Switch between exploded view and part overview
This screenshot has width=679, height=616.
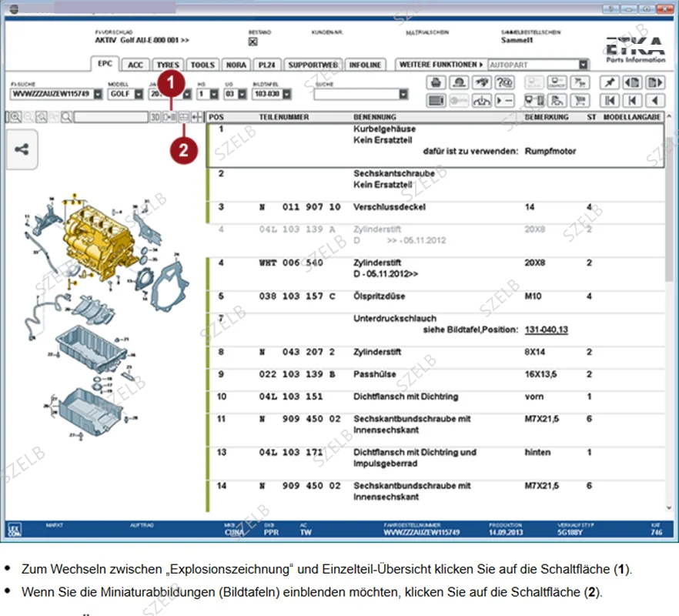[169, 117]
